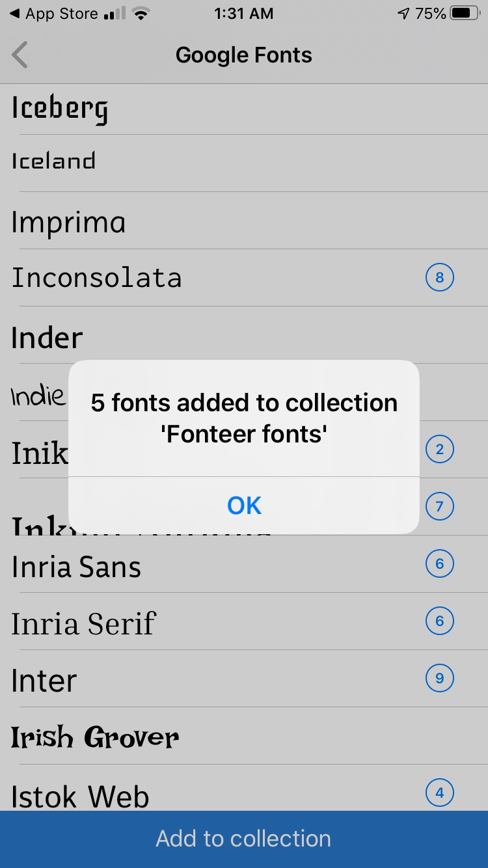Tap the 6 badge beside Inria Sans
This screenshot has width=488, height=868.
pos(439,563)
